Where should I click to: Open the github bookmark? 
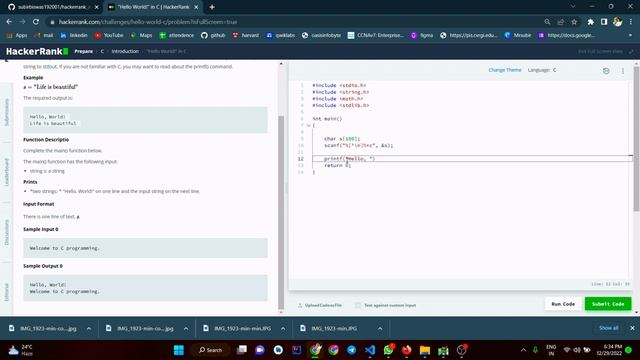(x=213, y=36)
